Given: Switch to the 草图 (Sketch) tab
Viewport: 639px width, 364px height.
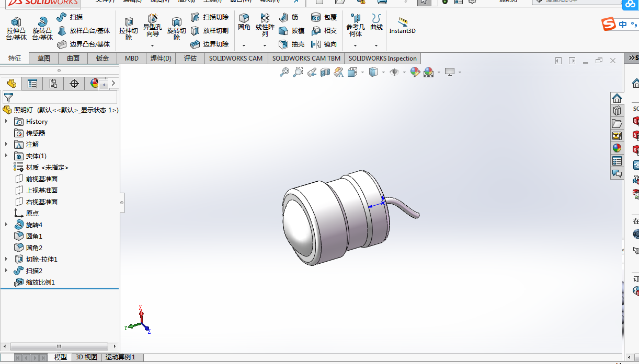Looking at the screenshot, I should coord(44,58).
